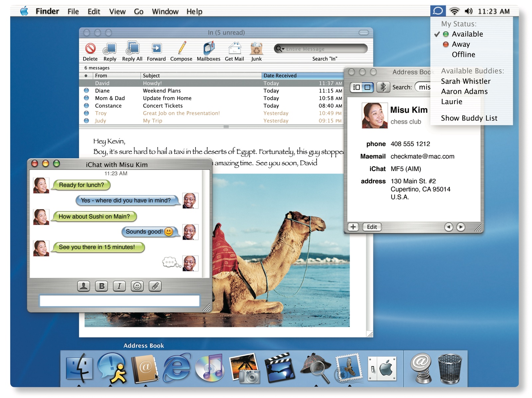532x398 pixels.
Task: Click the Edit button in Address Book
Action: pyautogui.click(x=372, y=227)
